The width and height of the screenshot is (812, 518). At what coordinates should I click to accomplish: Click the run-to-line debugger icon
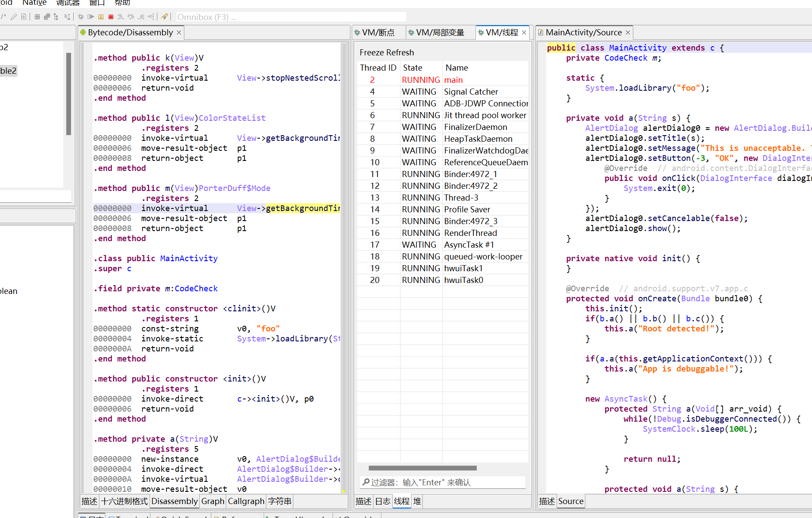point(151,17)
